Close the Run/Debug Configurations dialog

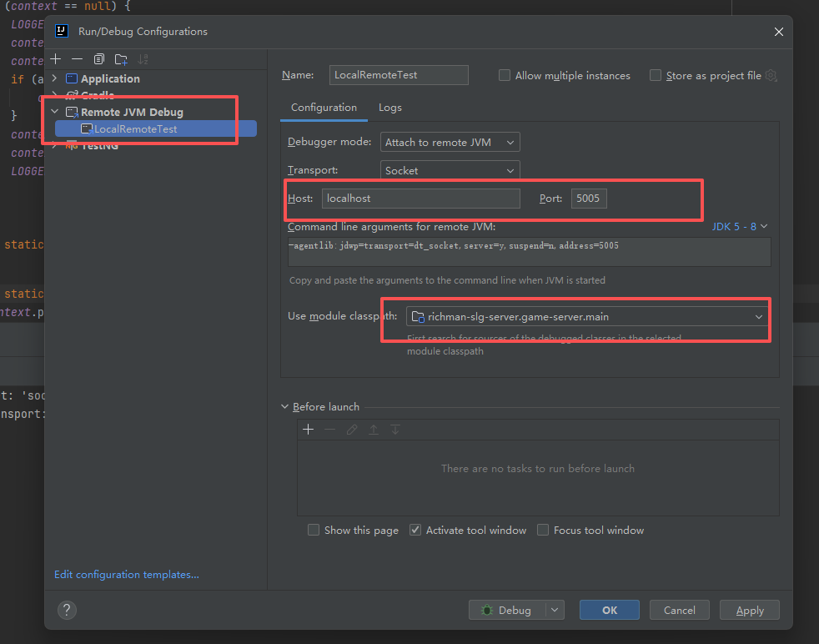779,32
